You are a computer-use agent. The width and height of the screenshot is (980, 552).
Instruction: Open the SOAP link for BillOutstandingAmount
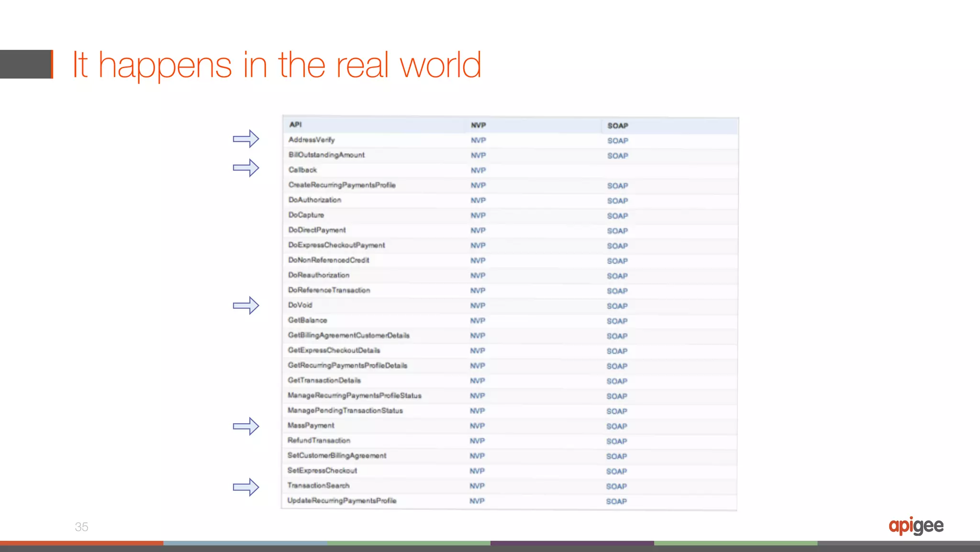[x=618, y=156]
